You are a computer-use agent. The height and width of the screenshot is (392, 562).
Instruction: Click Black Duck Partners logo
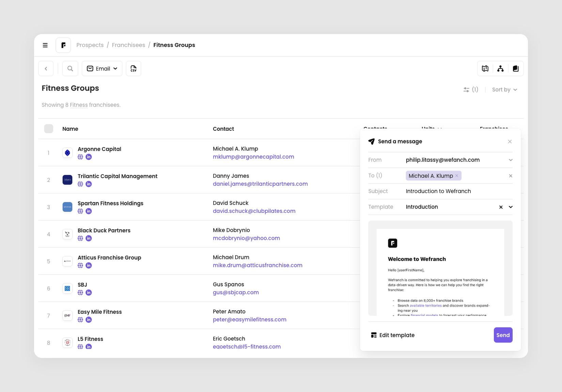[67, 234]
